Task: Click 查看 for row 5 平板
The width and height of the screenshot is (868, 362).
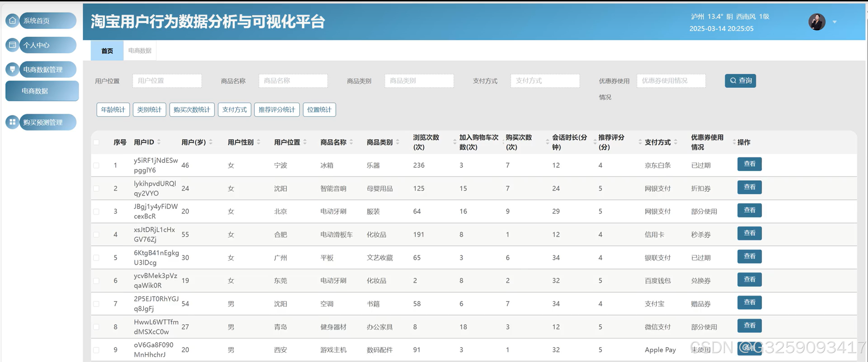Action: (x=749, y=256)
